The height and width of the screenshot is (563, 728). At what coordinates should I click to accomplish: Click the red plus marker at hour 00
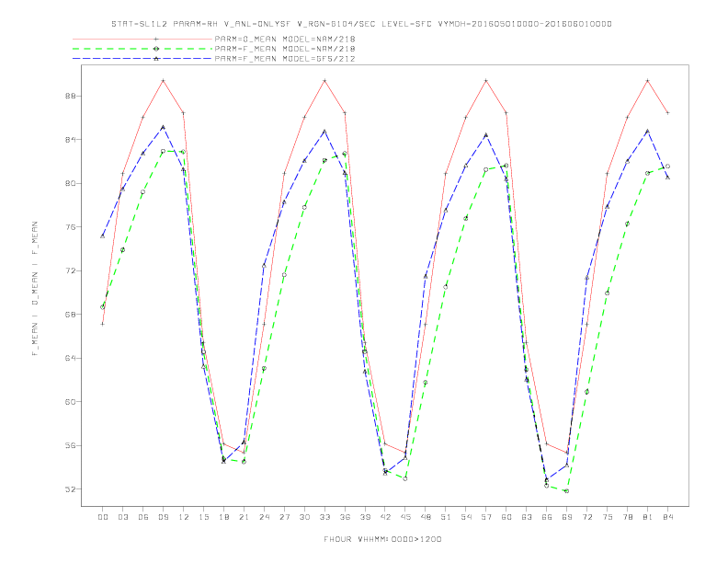103,324
